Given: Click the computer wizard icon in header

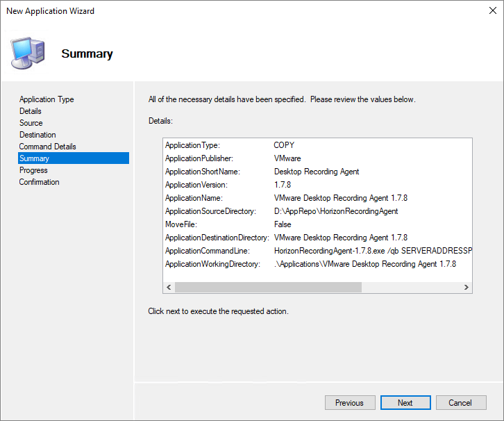Looking at the screenshot, I should (28, 53).
